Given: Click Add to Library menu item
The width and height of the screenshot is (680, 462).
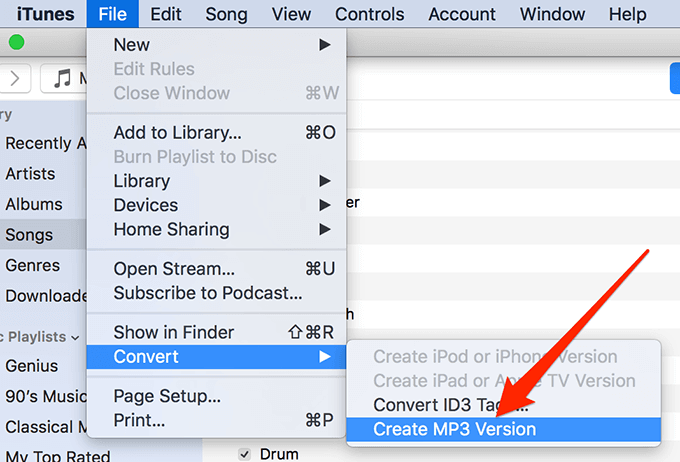Looking at the screenshot, I should click(x=177, y=132).
